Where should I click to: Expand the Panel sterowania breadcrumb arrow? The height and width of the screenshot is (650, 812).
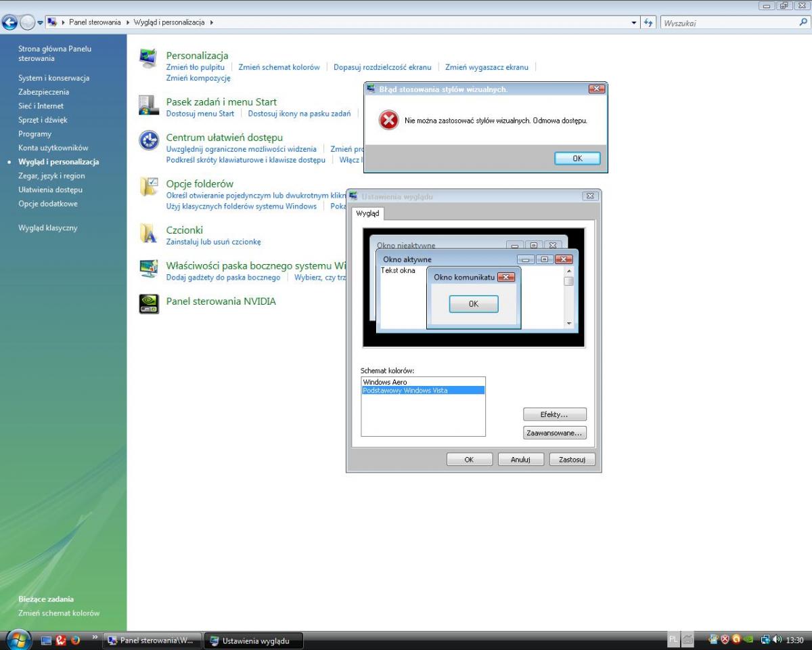127,22
